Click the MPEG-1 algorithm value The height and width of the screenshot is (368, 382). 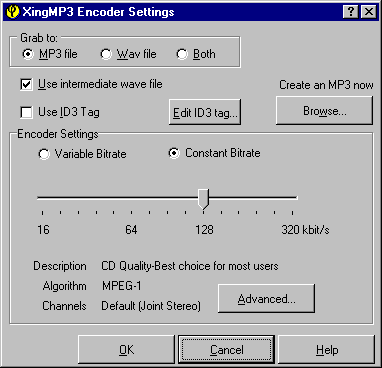[x=122, y=286]
